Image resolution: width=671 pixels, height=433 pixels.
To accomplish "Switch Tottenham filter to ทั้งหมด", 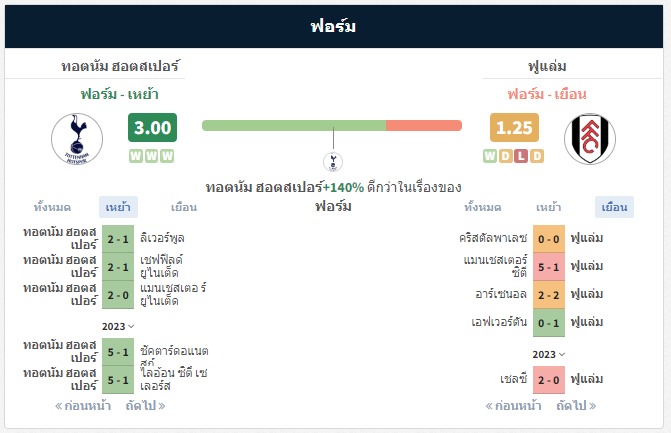I will click(x=52, y=208).
